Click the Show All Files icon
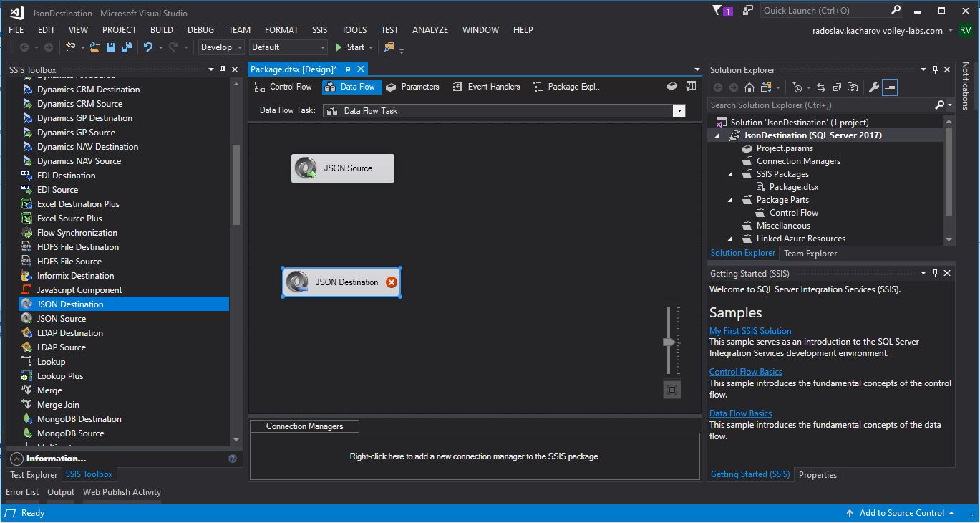Screen dimensions: 980x523 click(852, 87)
